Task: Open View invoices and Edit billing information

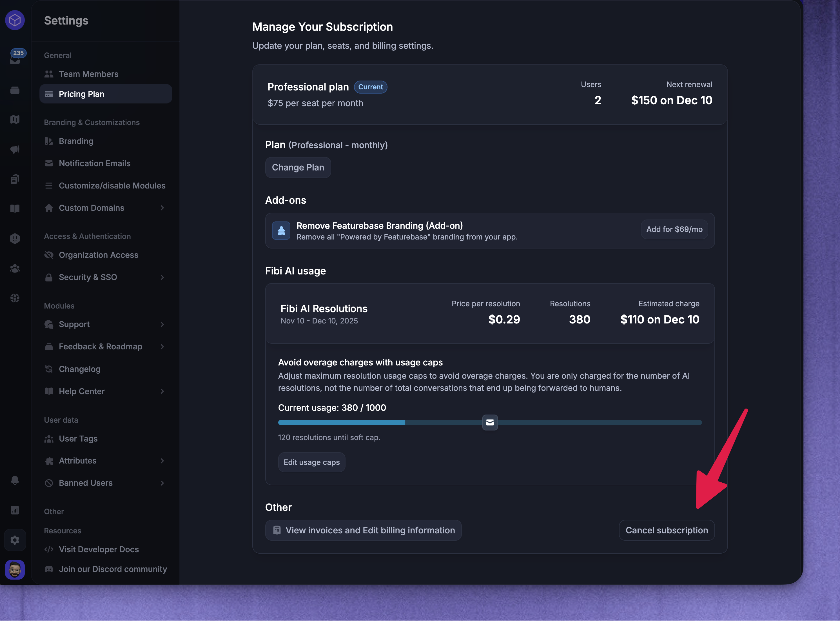Action: [x=363, y=530]
